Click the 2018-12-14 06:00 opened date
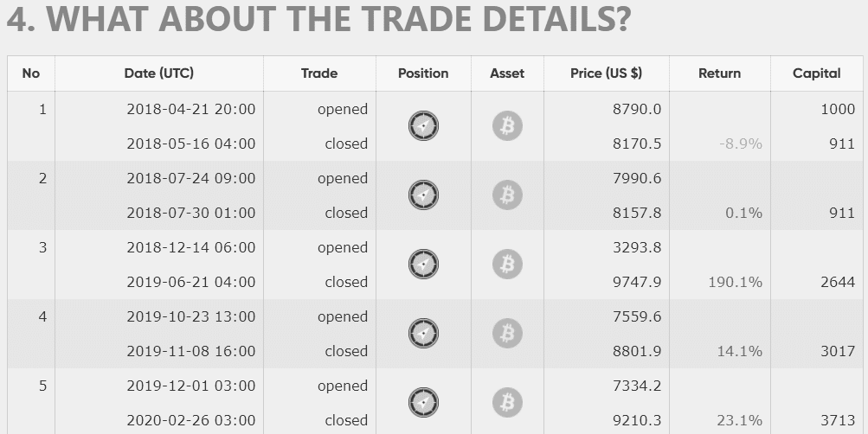Viewport: 868px width, 434px height. 191,247
